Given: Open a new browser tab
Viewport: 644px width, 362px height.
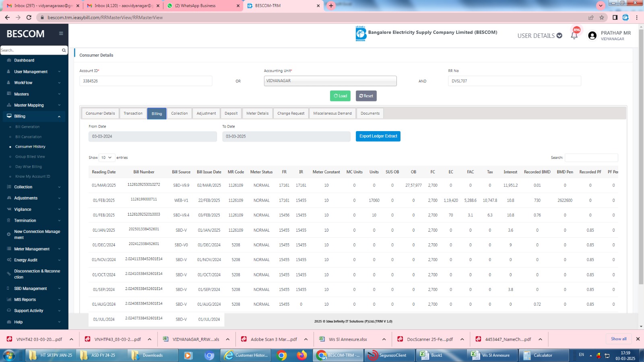Looking at the screenshot, I should point(331,6).
